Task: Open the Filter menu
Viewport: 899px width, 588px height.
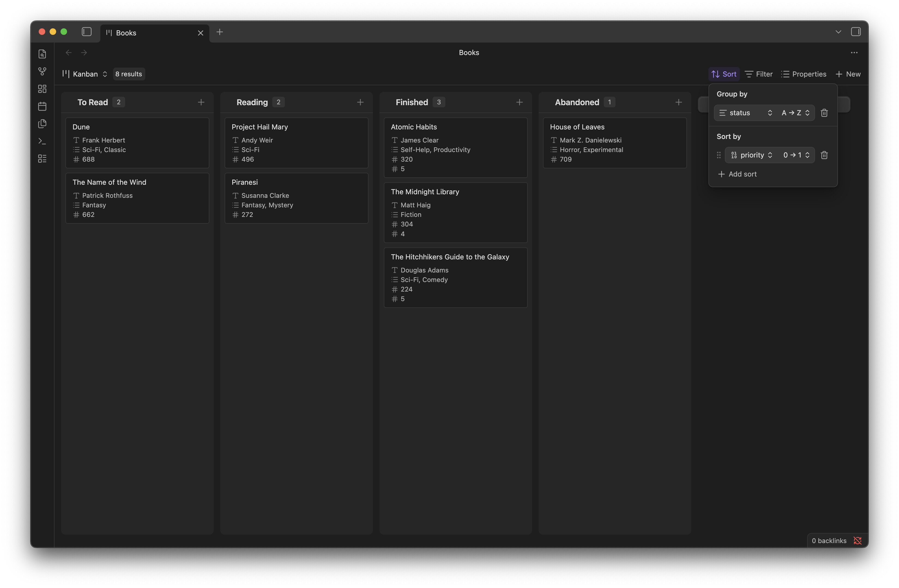Action: click(x=759, y=74)
